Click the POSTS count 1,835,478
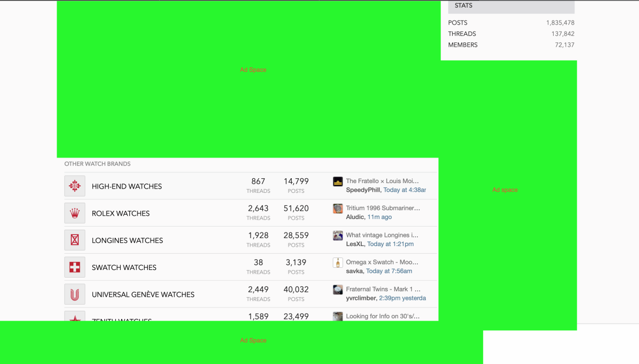The width and height of the screenshot is (639, 364). pyautogui.click(x=560, y=22)
